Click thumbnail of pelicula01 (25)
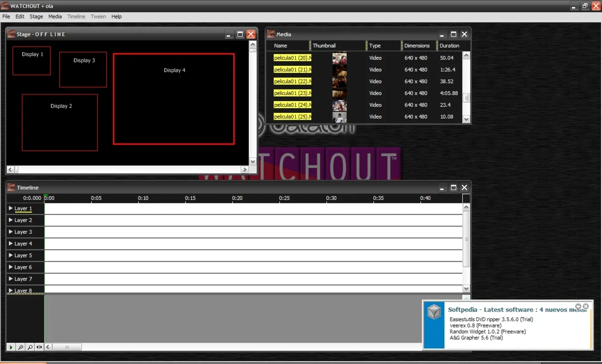 point(339,117)
